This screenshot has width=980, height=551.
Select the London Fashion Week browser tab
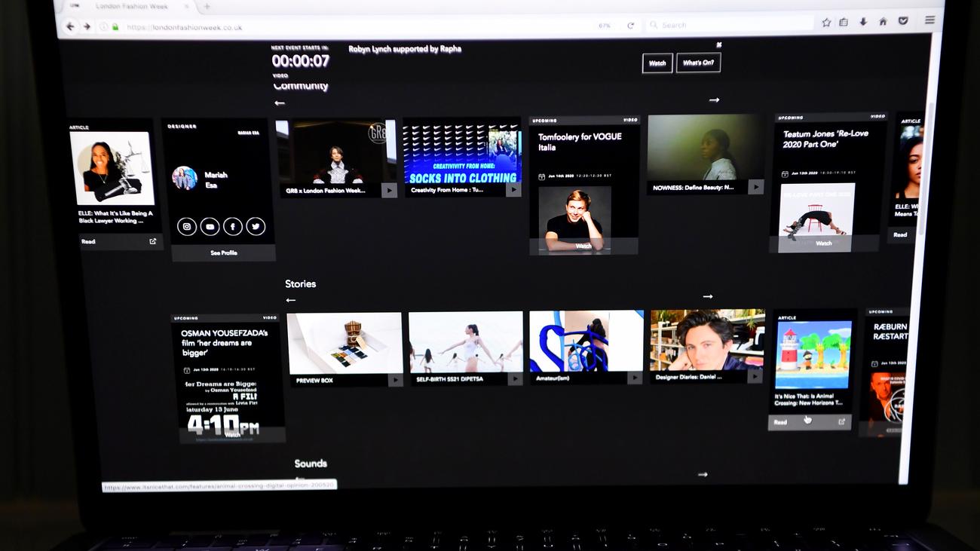(136, 7)
